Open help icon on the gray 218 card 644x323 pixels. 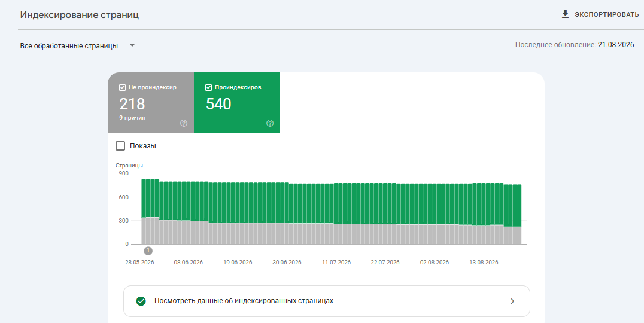click(184, 124)
